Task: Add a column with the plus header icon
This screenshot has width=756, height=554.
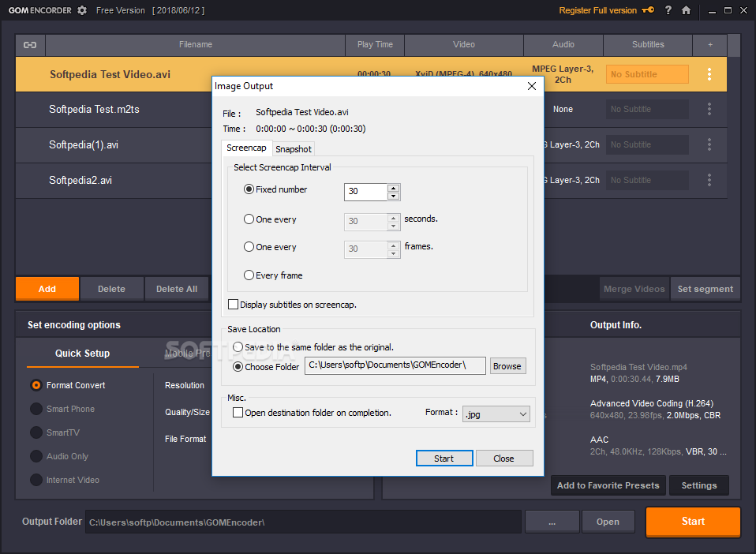Action: [x=709, y=45]
